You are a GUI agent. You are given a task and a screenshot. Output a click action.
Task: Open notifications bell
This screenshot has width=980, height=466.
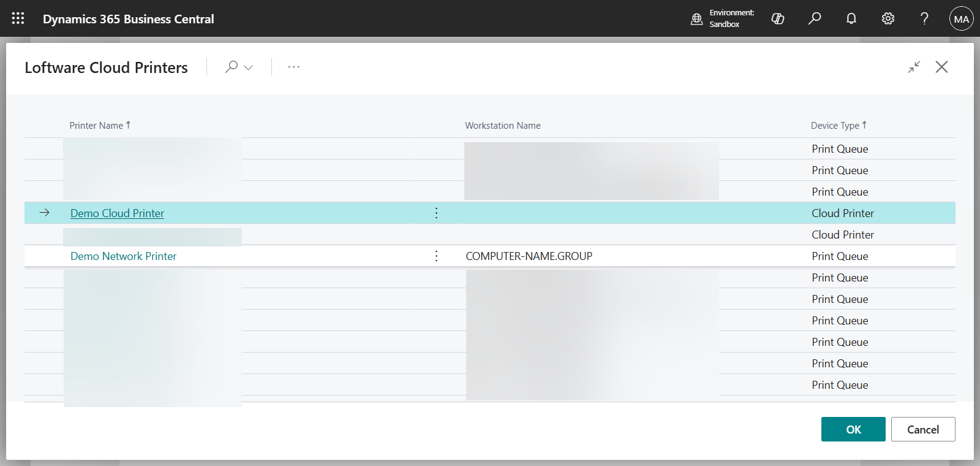tap(851, 19)
